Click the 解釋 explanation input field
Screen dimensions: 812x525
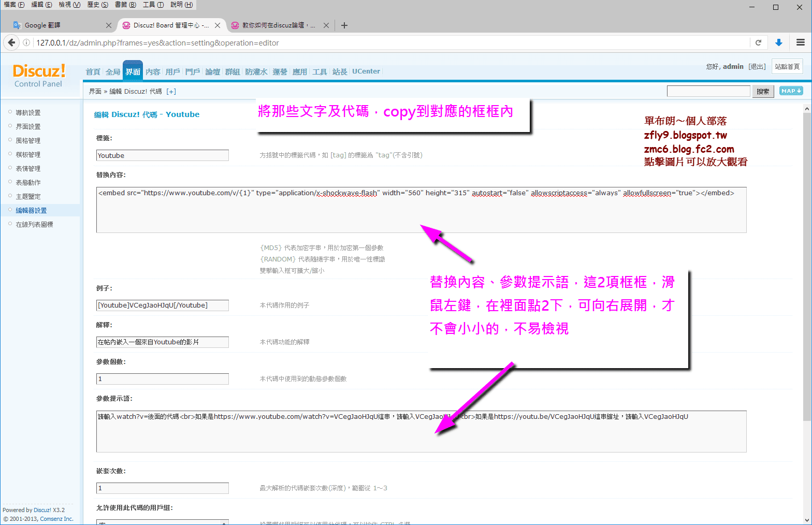point(163,342)
